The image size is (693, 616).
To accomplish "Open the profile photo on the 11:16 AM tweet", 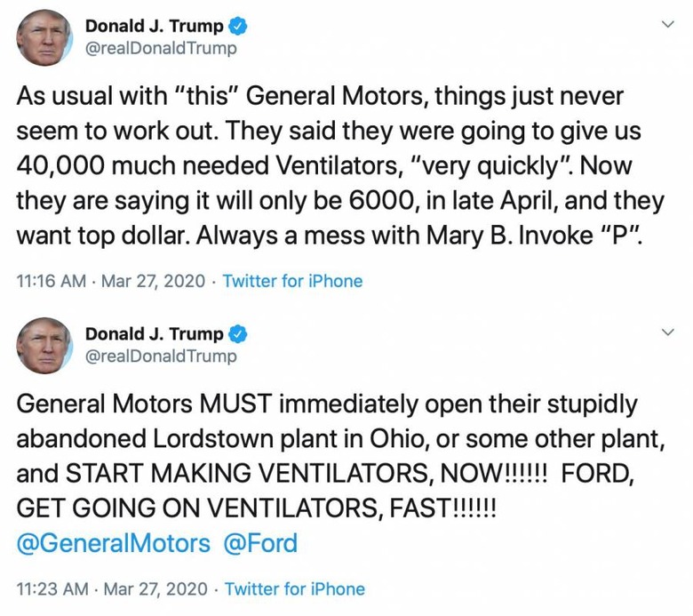I will [x=44, y=37].
